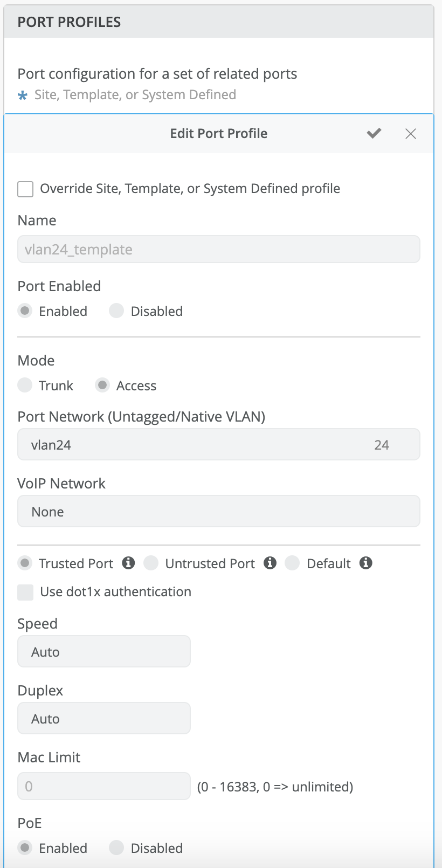Viewport: 442px width, 868px height.
Task: Click the Mac Limit input field
Action: [x=104, y=787]
